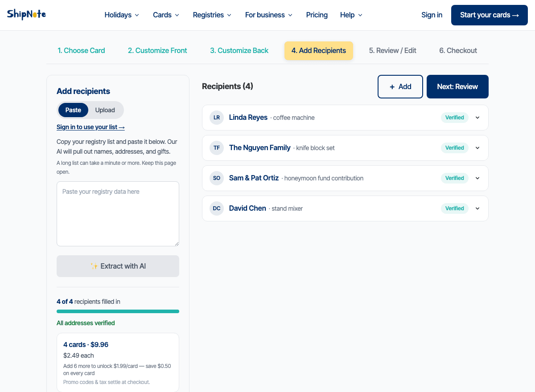Screen dimensions: 535x392
Task: Click the coffee machine gift text
Action: (x=294, y=118)
